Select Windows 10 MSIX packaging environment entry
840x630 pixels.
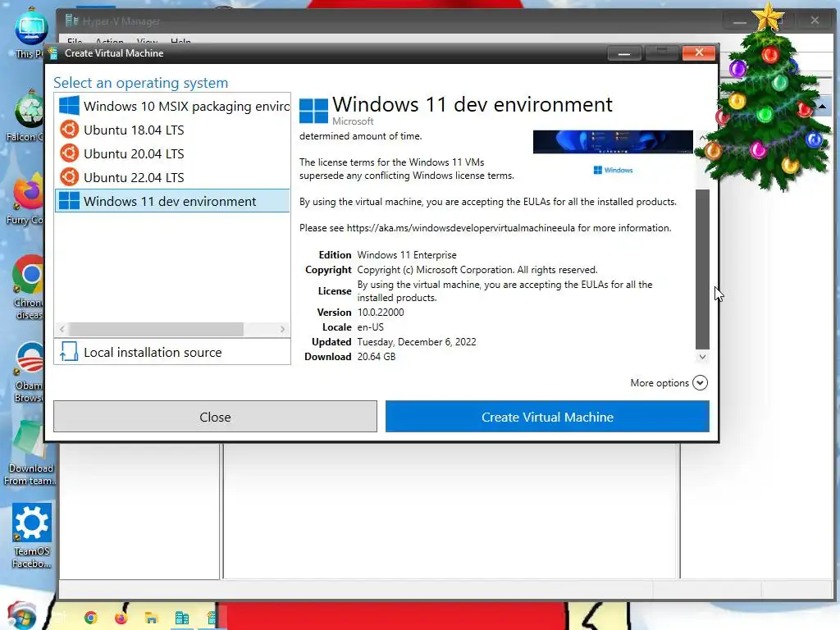click(x=172, y=106)
